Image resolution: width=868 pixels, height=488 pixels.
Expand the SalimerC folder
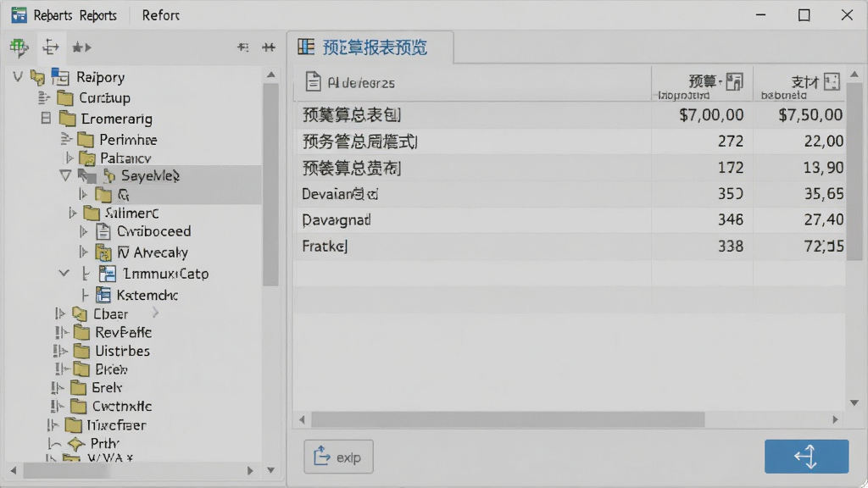(73, 213)
